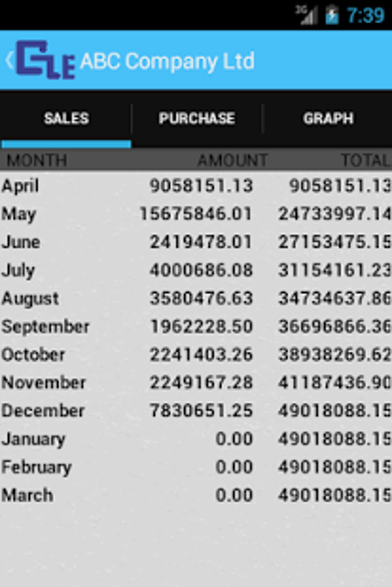Tap the battery charging status icon

coord(332,16)
